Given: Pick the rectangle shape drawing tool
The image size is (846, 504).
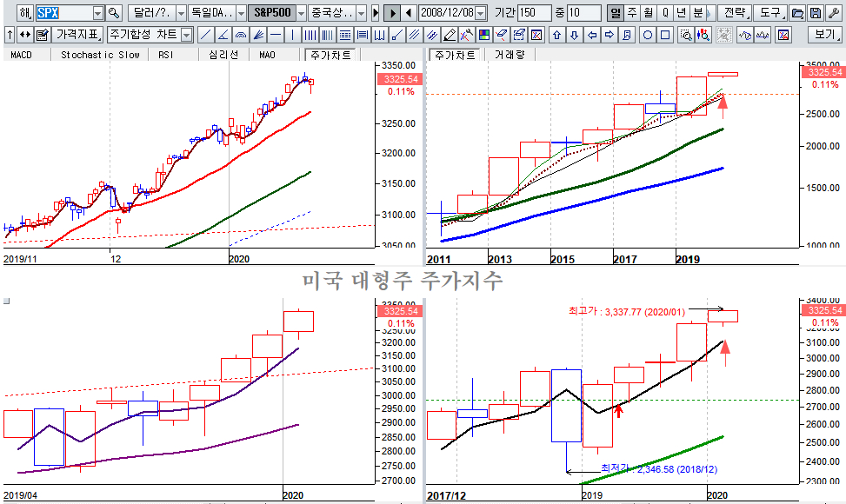Looking at the screenshot, I should tap(665, 35).
